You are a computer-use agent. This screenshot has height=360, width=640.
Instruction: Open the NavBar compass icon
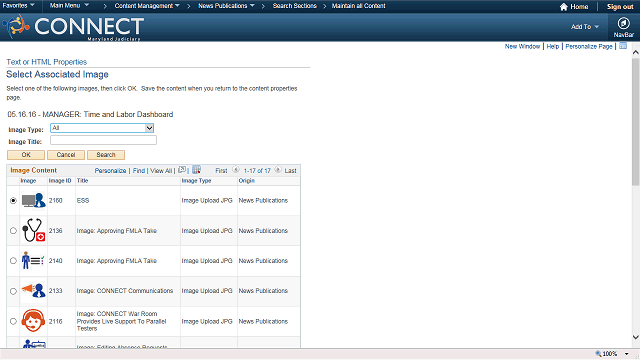click(x=623, y=23)
